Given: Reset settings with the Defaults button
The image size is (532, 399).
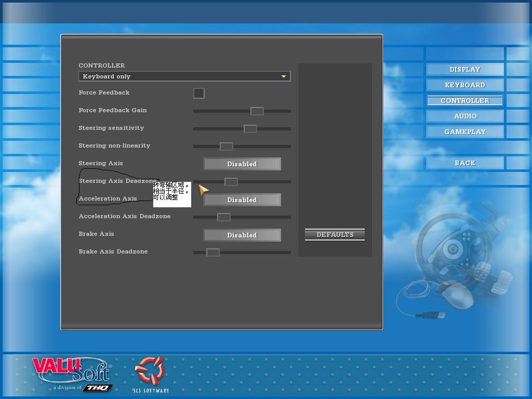Looking at the screenshot, I should (x=335, y=235).
